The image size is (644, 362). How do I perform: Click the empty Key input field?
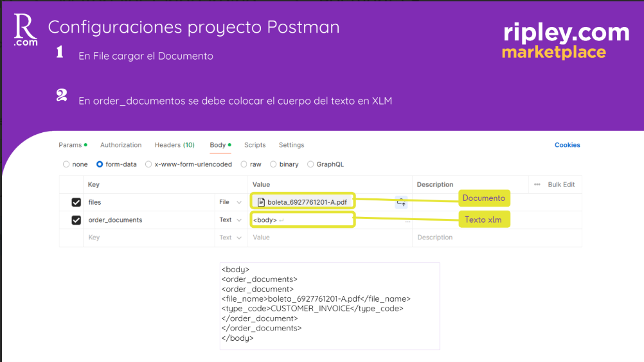[x=149, y=237]
